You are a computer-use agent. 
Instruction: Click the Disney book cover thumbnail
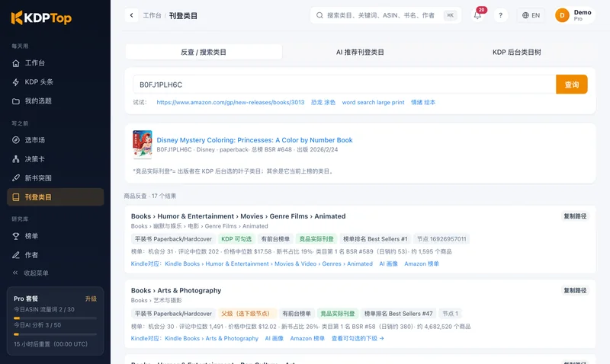143,145
